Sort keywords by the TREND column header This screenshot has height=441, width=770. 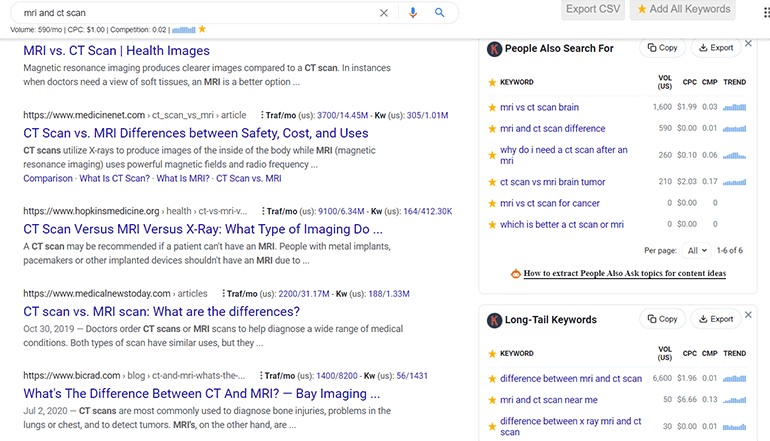[x=734, y=82]
